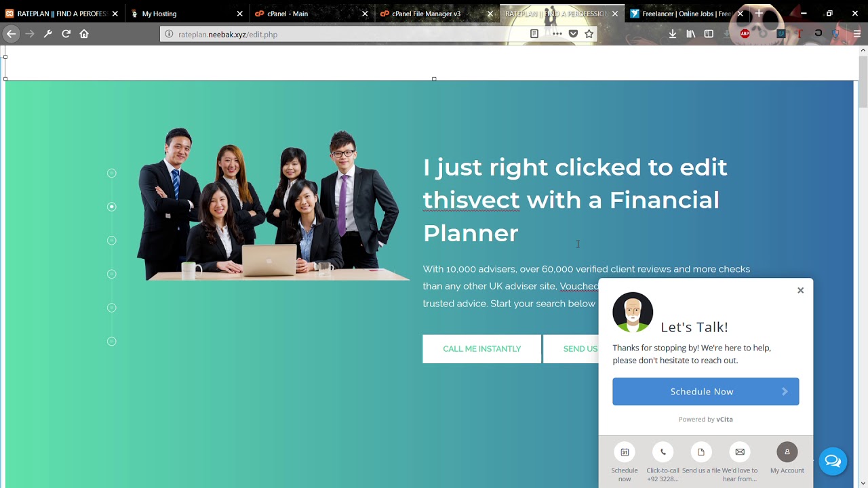Switch to the My Hosting tab
The width and height of the screenshot is (868, 488).
187,14
